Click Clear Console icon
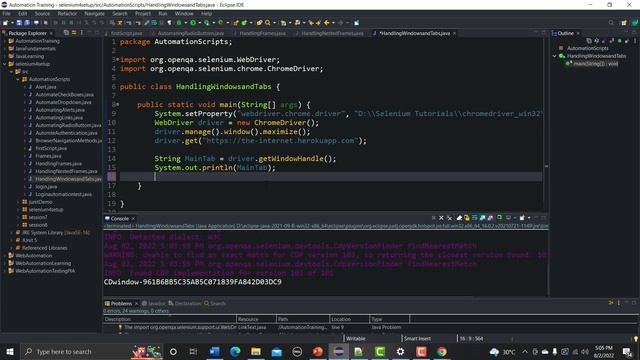 pos(459,218)
